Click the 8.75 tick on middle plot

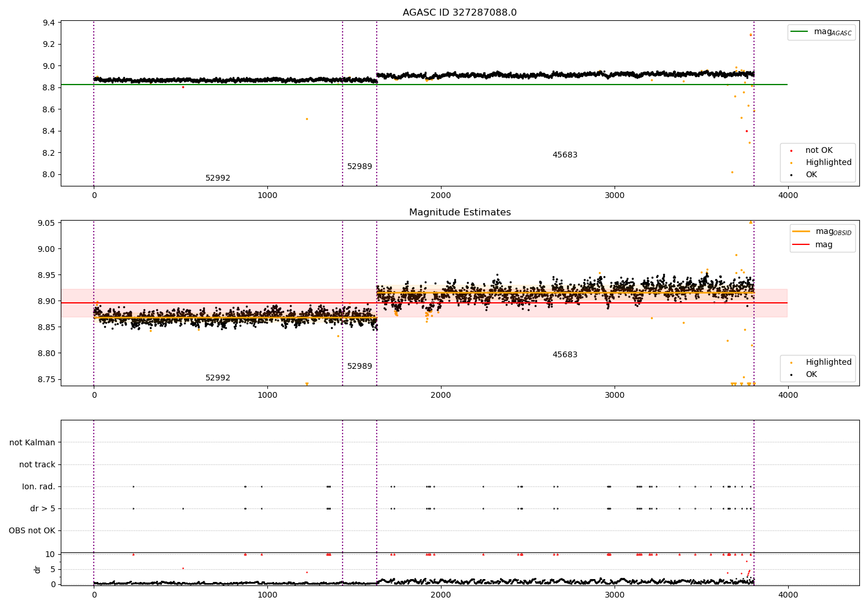[x=46, y=380]
